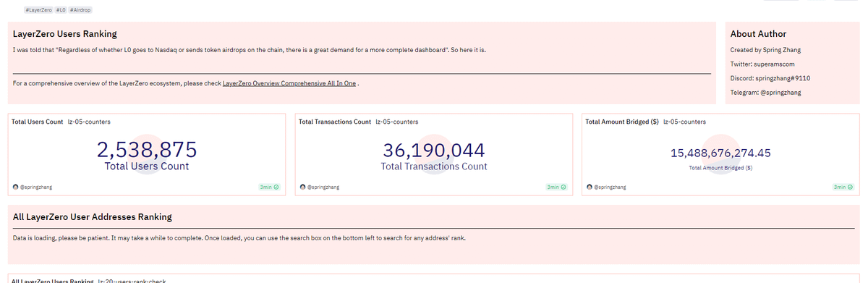Image resolution: width=868 pixels, height=283 pixels.
Task: Click springzhang avatar icon under Total Amount Bridged
Action: [590, 187]
